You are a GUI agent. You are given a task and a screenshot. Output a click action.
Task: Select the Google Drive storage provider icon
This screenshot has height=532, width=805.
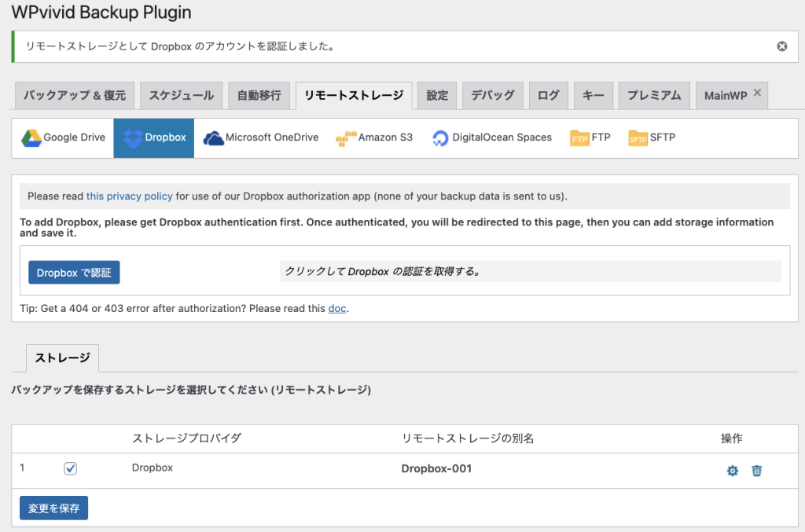63,137
